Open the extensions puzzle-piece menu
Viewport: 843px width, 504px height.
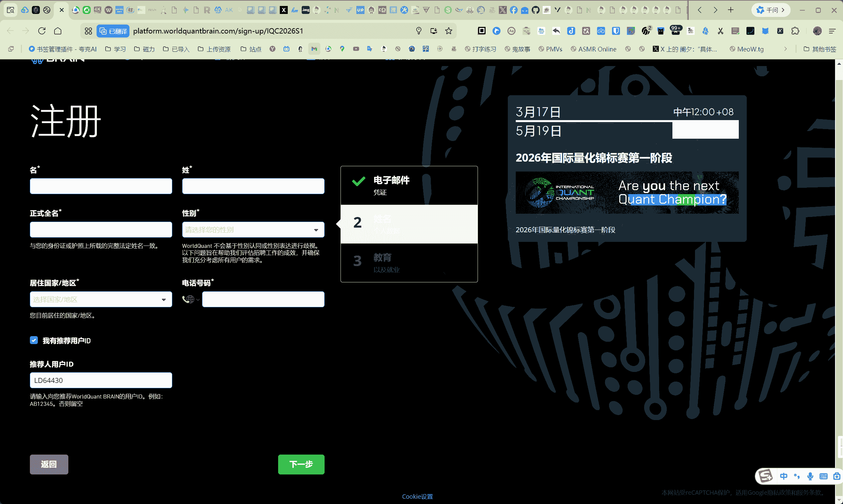click(795, 31)
